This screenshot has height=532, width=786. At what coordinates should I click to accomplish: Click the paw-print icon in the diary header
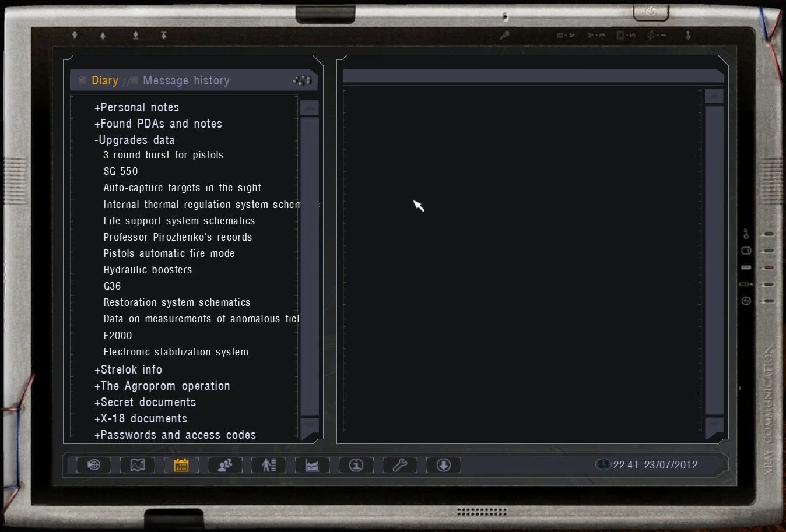pyautogui.click(x=302, y=80)
